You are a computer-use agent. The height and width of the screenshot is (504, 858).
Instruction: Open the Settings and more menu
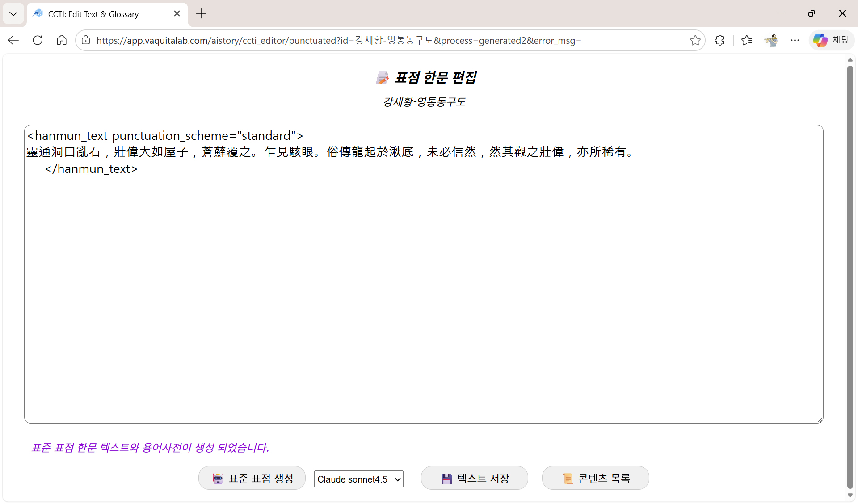click(x=795, y=40)
